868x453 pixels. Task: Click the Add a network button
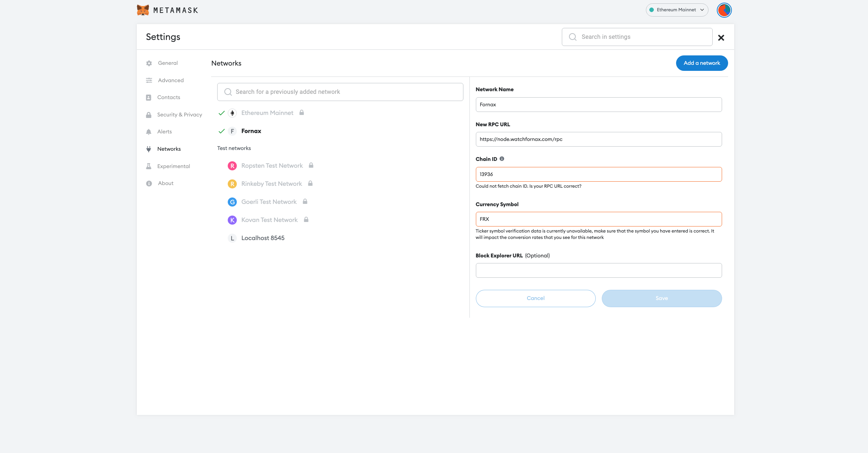[x=702, y=63]
